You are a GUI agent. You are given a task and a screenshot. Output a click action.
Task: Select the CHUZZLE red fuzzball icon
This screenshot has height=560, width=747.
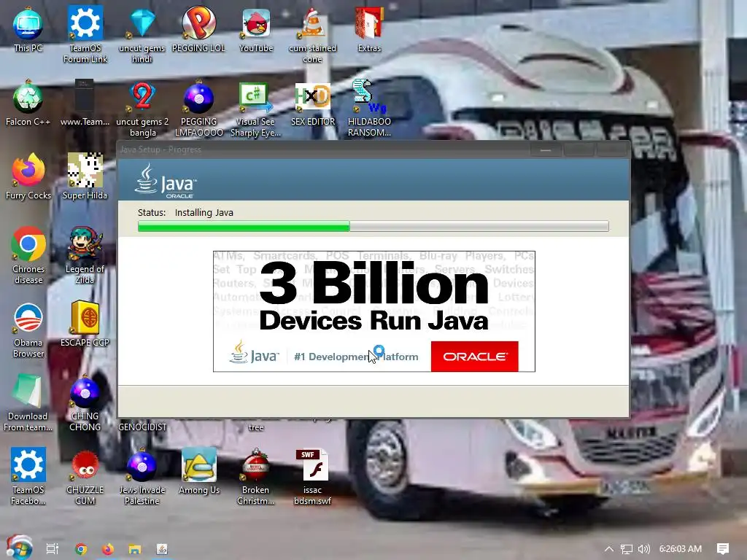coord(85,476)
